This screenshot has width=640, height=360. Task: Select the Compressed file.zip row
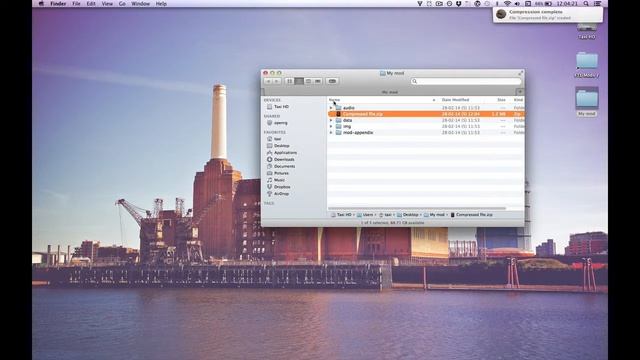[426, 114]
